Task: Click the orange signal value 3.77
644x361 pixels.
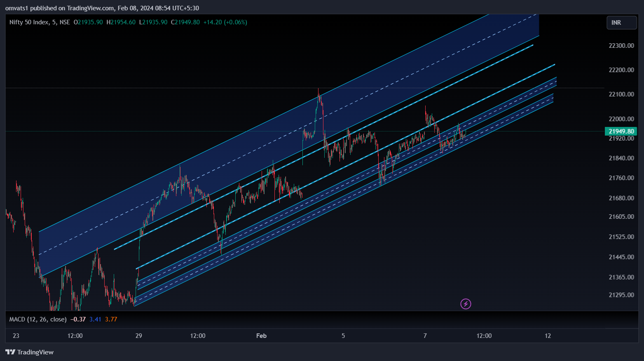Action: click(x=111, y=319)
